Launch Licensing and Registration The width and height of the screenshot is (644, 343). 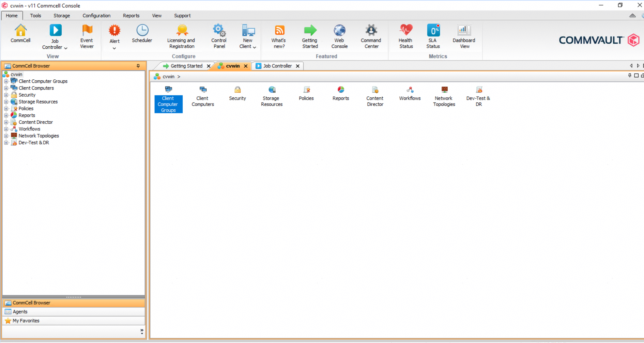(182, 36)
